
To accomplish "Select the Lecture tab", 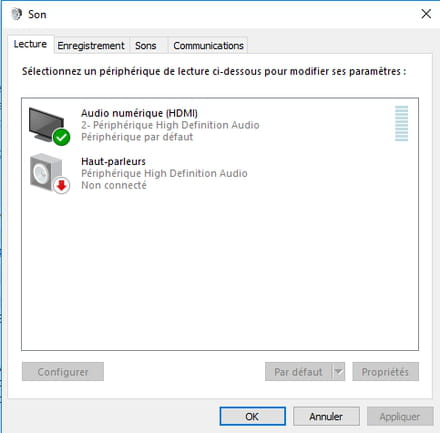I will 30,44.
